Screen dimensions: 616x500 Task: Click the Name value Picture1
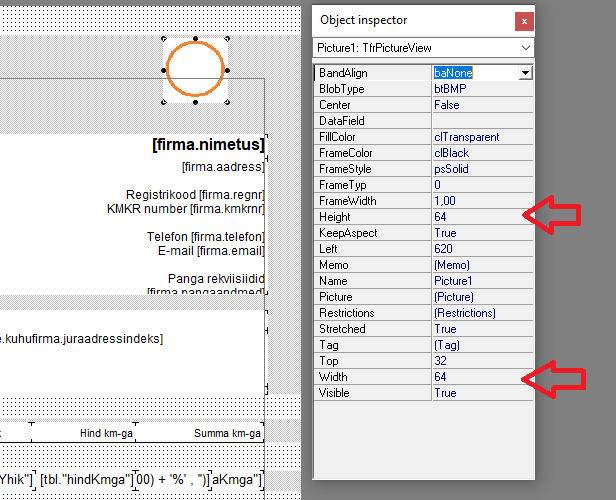pos(482,281)
